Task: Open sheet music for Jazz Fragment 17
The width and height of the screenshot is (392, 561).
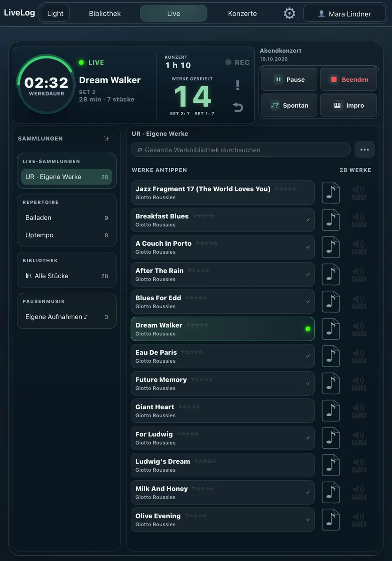Action: 331,193
